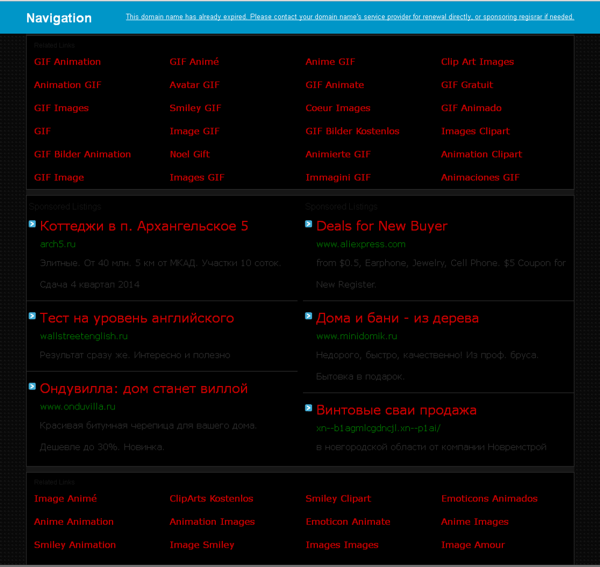Image resolution: width=600 pixels, height=567 pixels.
Task: Click arrow icon beside Коттеджи в п. Архангельское ad
Action: pos(32,224)
